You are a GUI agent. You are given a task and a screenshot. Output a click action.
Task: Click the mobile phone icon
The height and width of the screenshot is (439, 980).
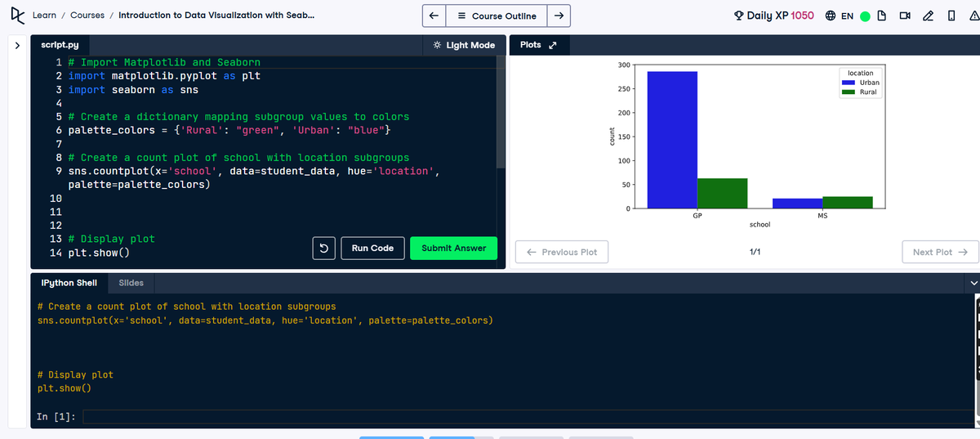951,16
